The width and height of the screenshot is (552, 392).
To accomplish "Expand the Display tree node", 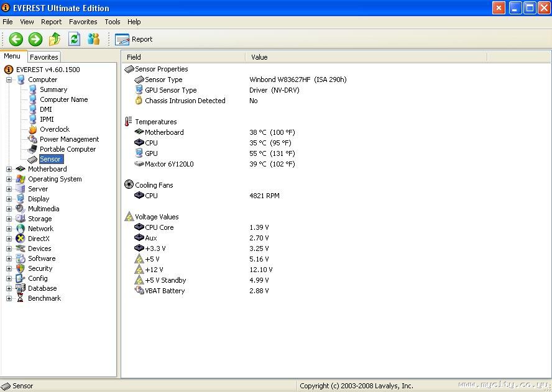I will (9, 199).
